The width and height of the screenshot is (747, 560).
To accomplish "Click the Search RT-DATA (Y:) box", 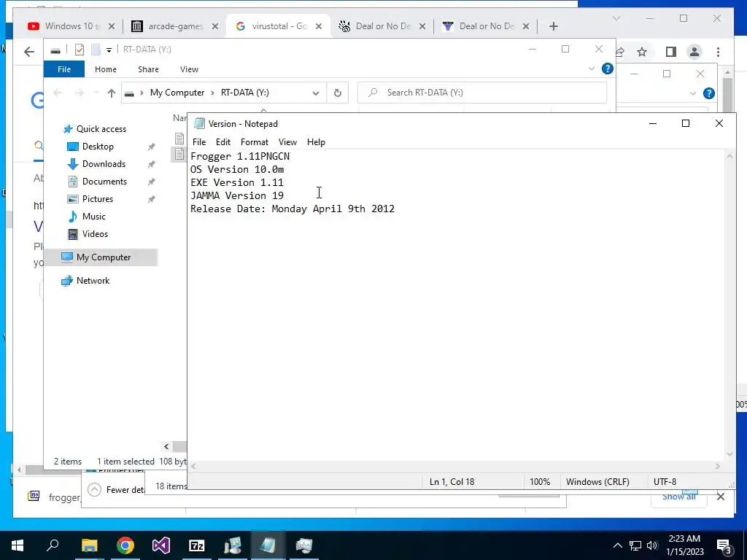I will tap(482, 93).
